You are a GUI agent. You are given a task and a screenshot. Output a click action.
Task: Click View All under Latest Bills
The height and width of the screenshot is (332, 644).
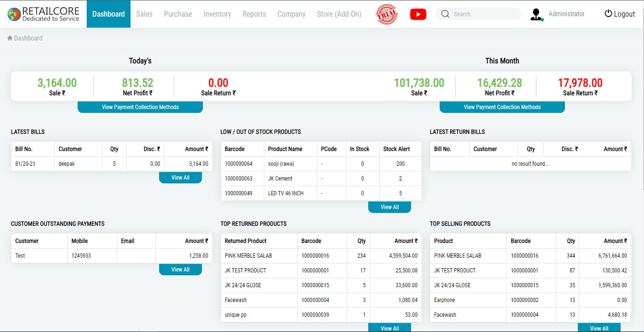pos(181,178)
